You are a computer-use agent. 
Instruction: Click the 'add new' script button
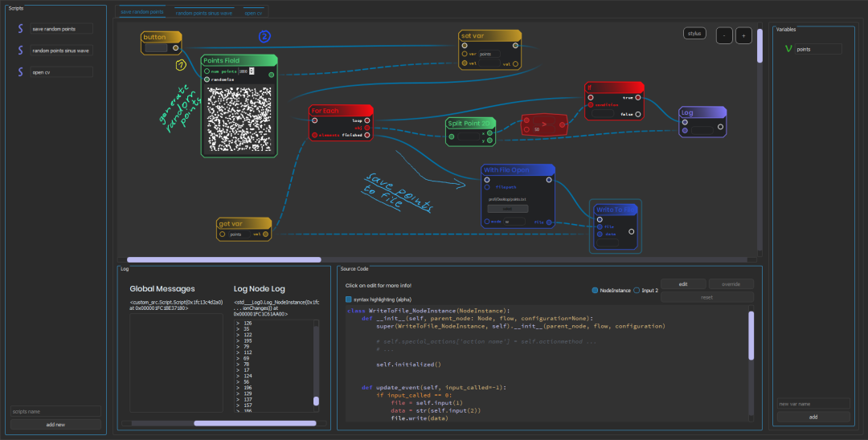[55, 424]
